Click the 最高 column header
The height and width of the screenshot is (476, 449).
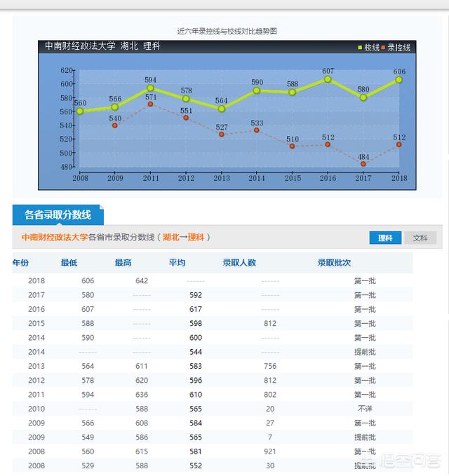tap(123, 263)
